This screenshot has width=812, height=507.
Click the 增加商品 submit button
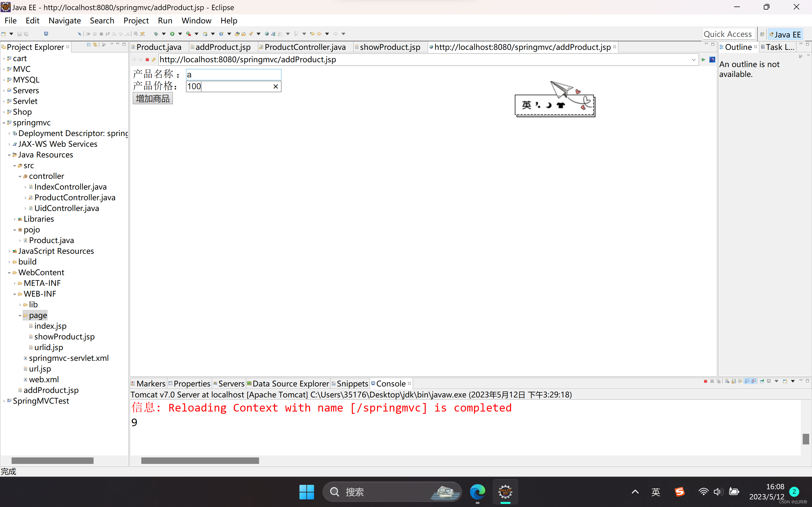coord(153,99)
